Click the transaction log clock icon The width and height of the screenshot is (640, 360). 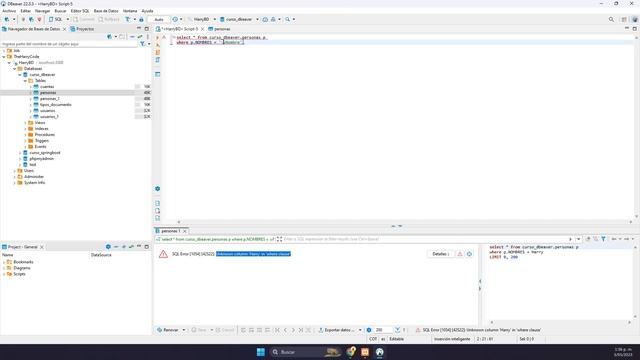point(175,19)
